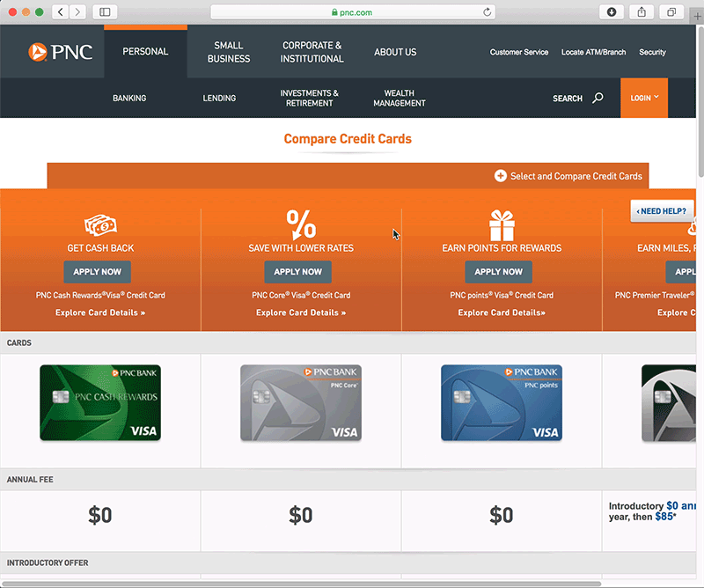Toggle the Safari sidebar button
The height and width of the screenshot is (588, 704).
[x=105, y=11]
